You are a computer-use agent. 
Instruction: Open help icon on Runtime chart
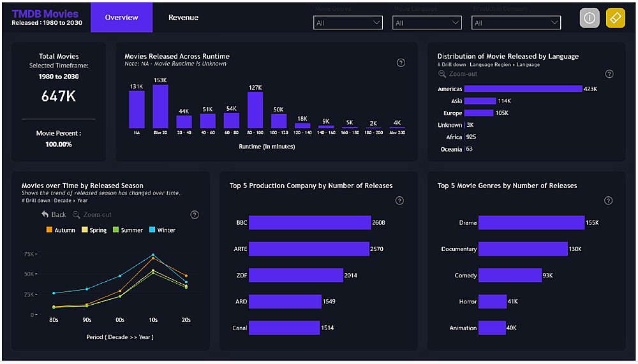click(x=401, y=62)
